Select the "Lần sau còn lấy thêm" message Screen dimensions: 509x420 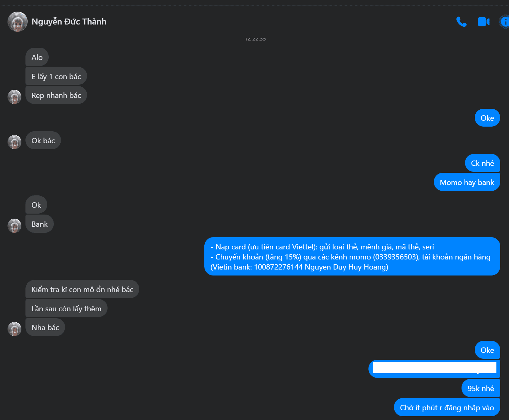[66, 308]
